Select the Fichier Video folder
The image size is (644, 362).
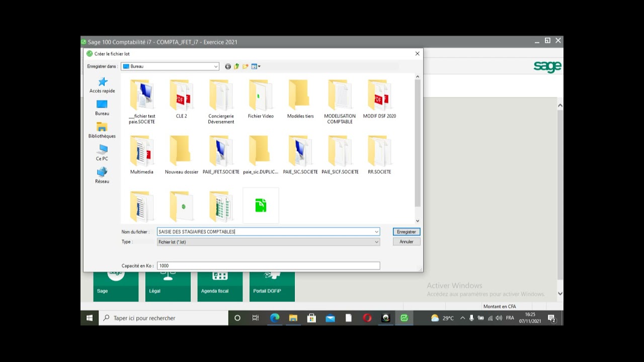click(x=261, y=100)
